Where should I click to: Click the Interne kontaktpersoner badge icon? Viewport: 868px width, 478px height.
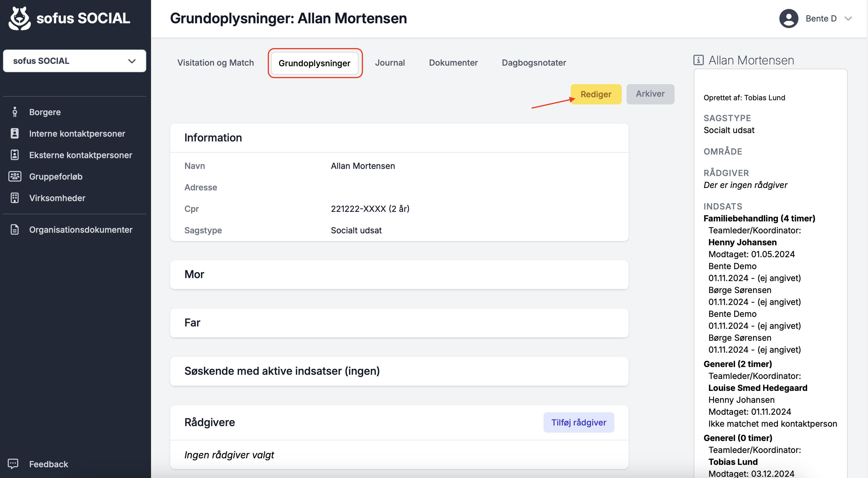point(15,133)
